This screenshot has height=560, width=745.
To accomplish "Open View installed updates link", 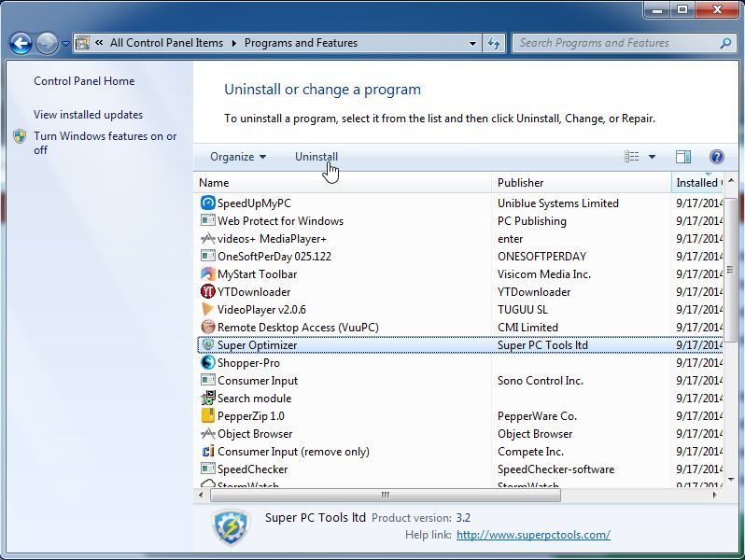I will tap(89, 115).
